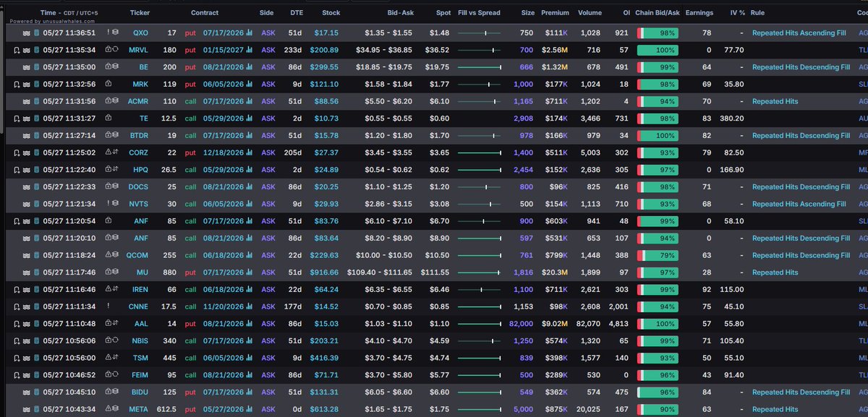Open the Repeated Hits rule on the MU row

(x=775, y=272)
